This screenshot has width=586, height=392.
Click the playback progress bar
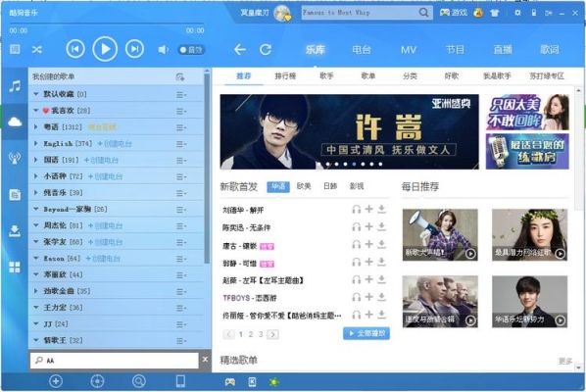(x=107, y=24)
